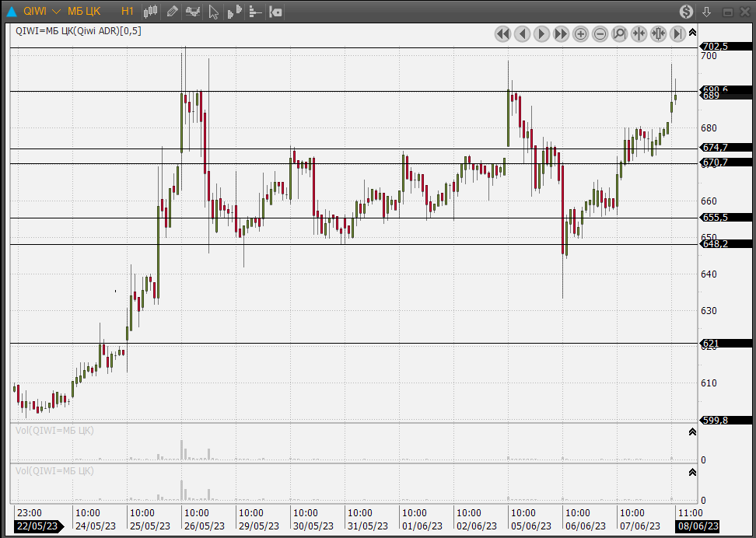Collapse the chart navigation toolbar
Image resolution: width=756 pixels, height=538 pixels.
(691, 33)
